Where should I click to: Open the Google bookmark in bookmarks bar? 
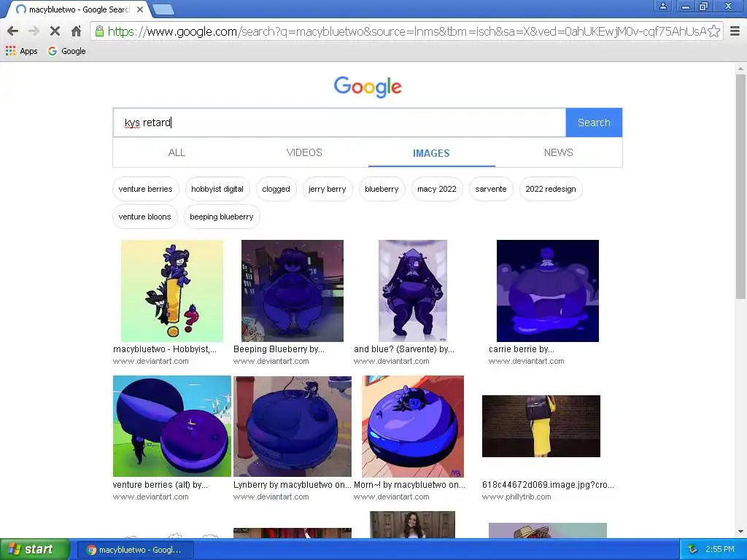pos(66,51)
